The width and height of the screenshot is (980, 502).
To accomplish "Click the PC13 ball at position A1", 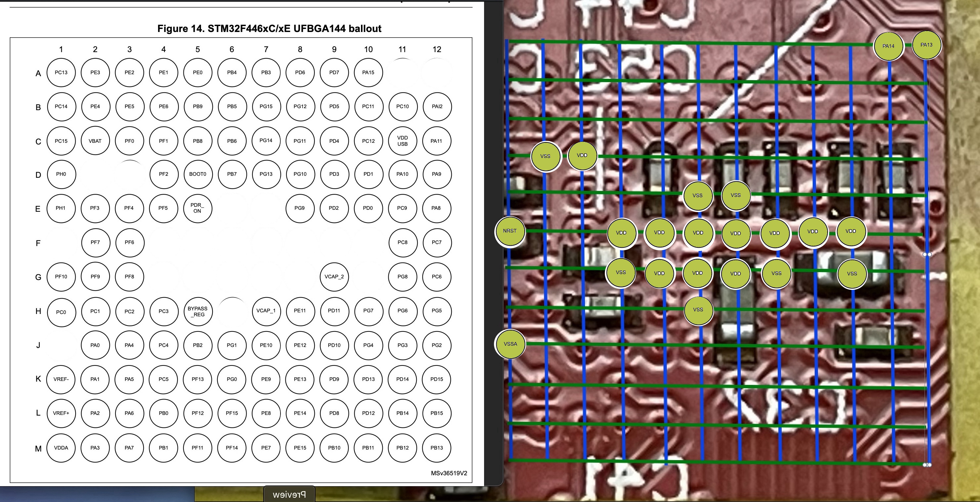I will tap(61, 72).
